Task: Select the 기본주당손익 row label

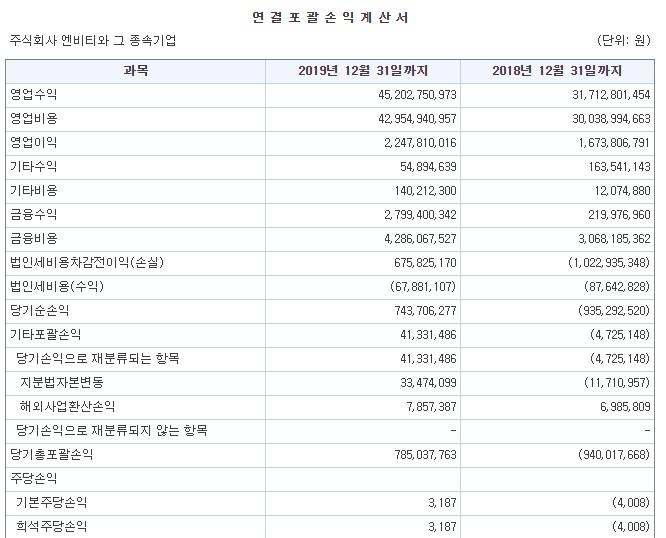Action: pos(51,502)
